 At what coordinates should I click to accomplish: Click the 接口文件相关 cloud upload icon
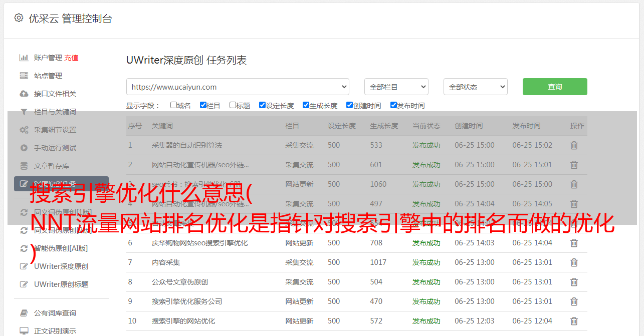point(24,94)
